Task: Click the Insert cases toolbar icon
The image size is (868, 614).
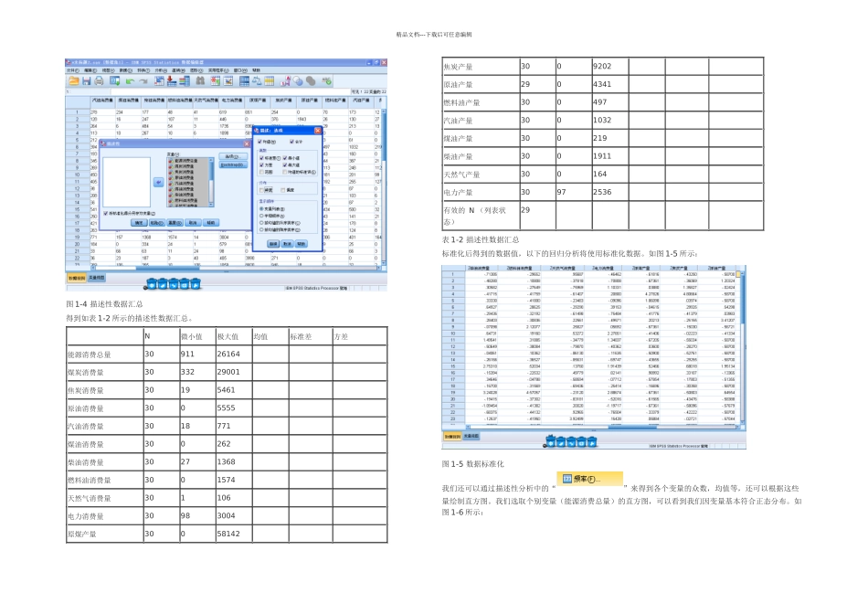Action: 216,80
